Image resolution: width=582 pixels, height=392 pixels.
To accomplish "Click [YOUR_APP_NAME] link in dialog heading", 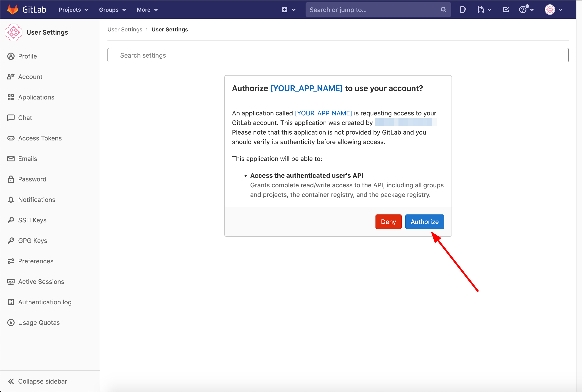I will (306, 88).
